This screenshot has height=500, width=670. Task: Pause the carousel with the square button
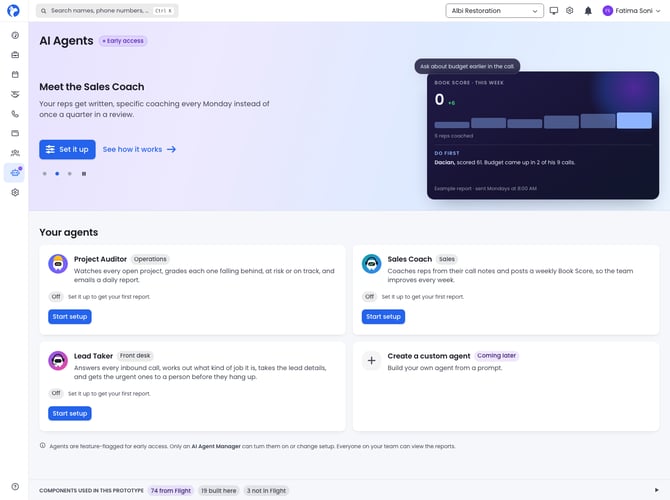click(x=84, y=174)
